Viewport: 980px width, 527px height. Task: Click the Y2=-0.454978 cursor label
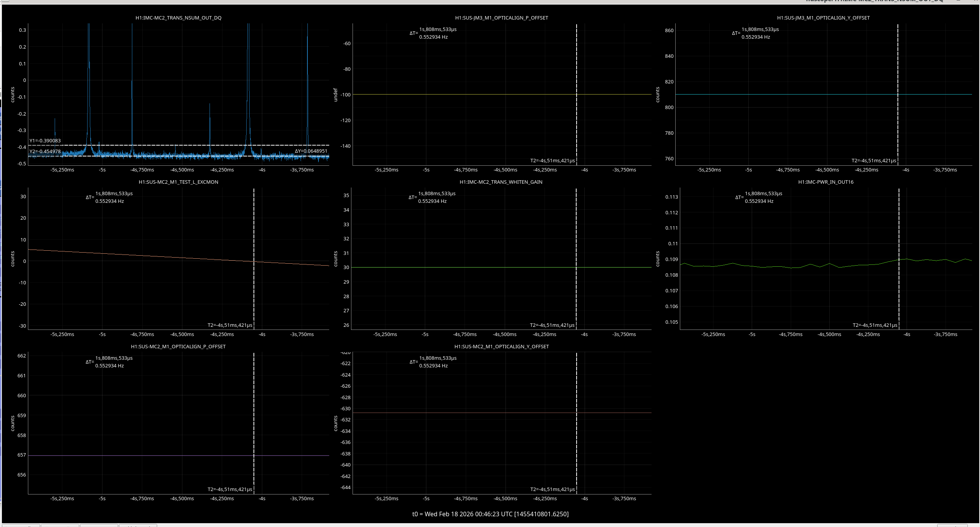[45, 152]
